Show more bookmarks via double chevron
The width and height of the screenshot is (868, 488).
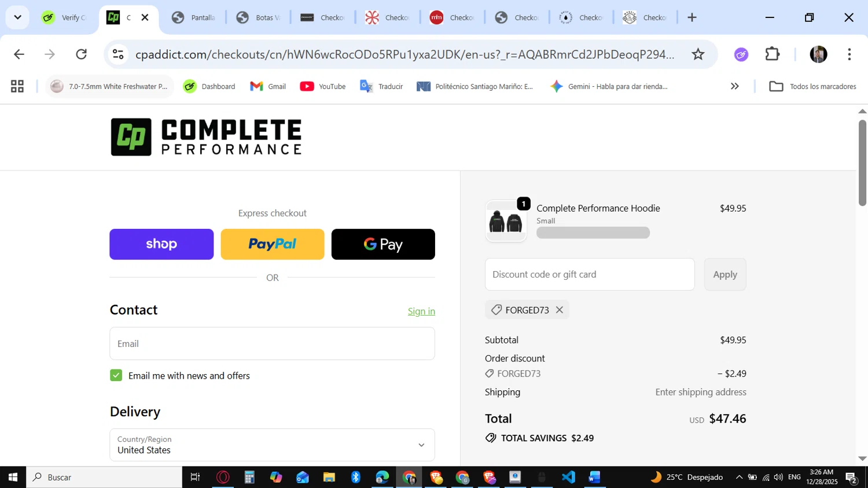(734, 87)
